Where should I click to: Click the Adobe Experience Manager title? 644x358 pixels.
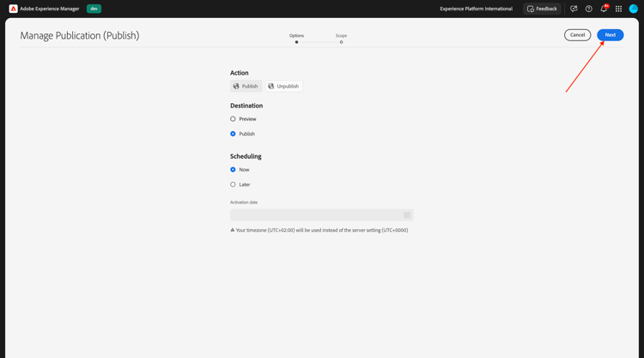[x=50, y=9]
